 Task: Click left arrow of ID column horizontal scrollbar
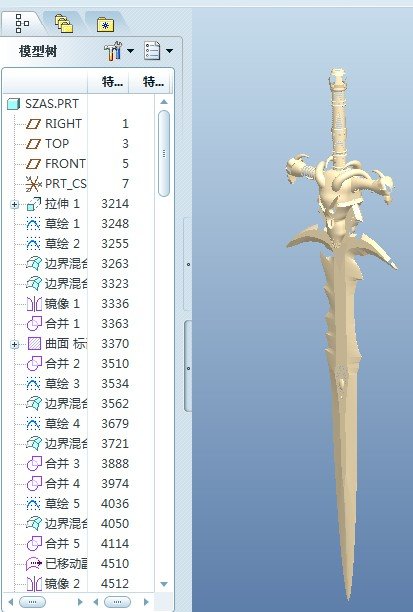click(x=96, y=602)
